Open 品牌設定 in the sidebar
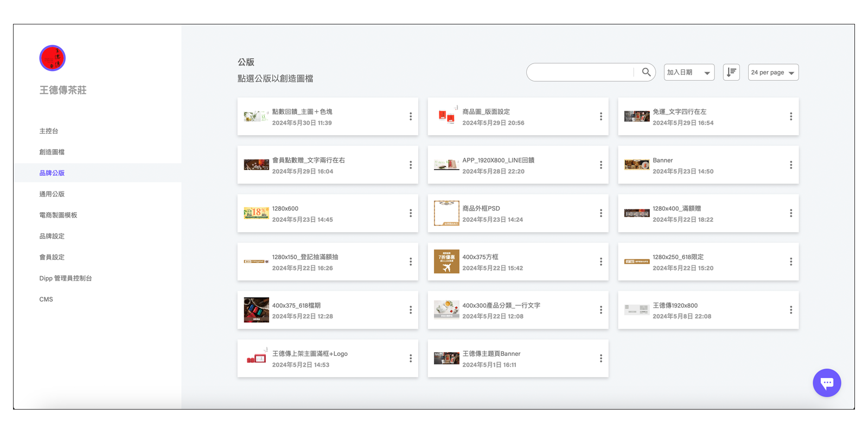Screen dimensions: 868x434 pyautogui.click(x=52, y=236)
